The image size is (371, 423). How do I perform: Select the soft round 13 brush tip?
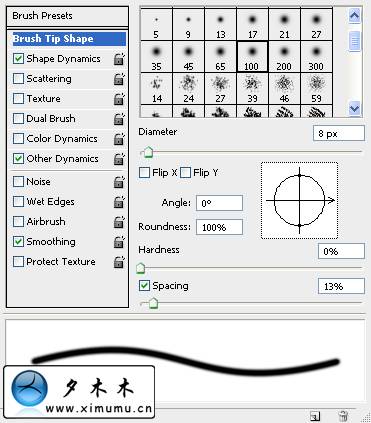(x=220, y=25)
